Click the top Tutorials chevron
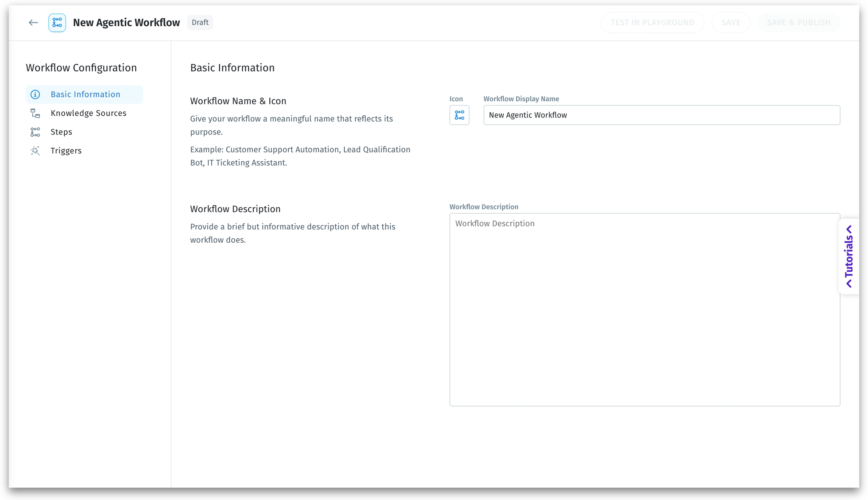Image resolution: width=868 pixels, height=500 pixels. (x=849, y=229)
